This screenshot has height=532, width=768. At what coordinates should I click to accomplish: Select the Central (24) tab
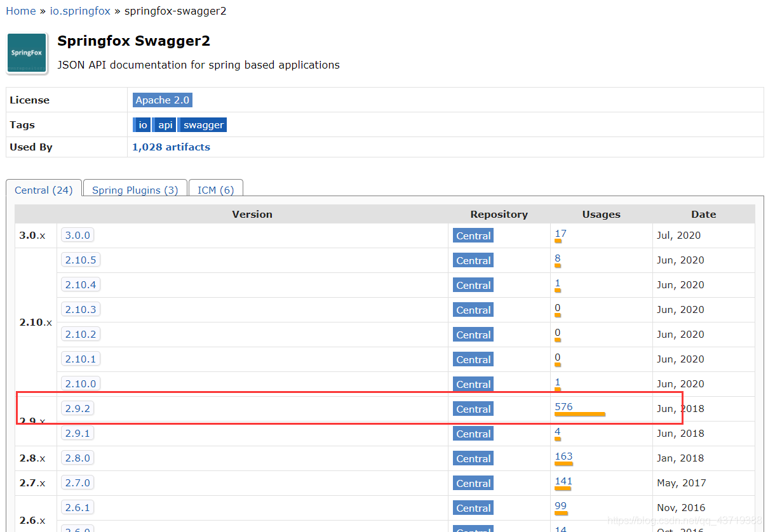click(43, 190)
